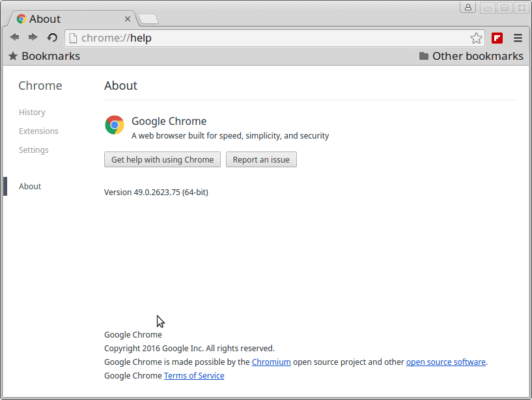Go to Extensions in the sidebar
The image size is (532, 400).
[x=38, y=131]
